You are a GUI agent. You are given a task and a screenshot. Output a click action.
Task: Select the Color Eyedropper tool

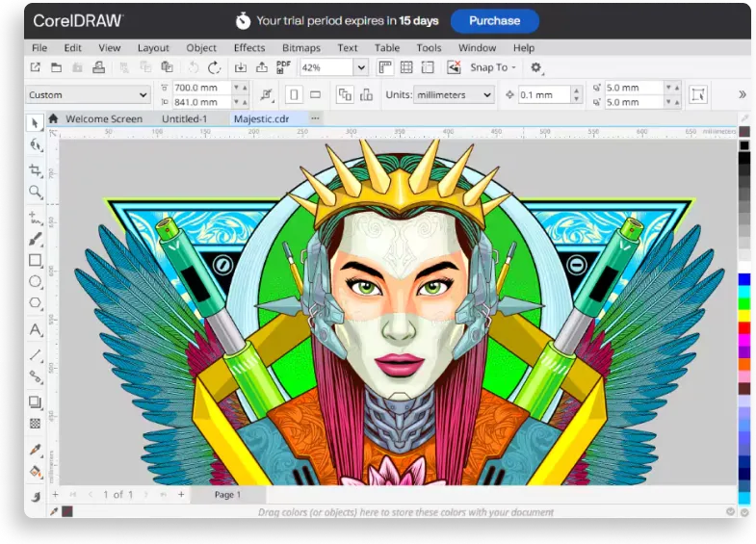(36, 450)
